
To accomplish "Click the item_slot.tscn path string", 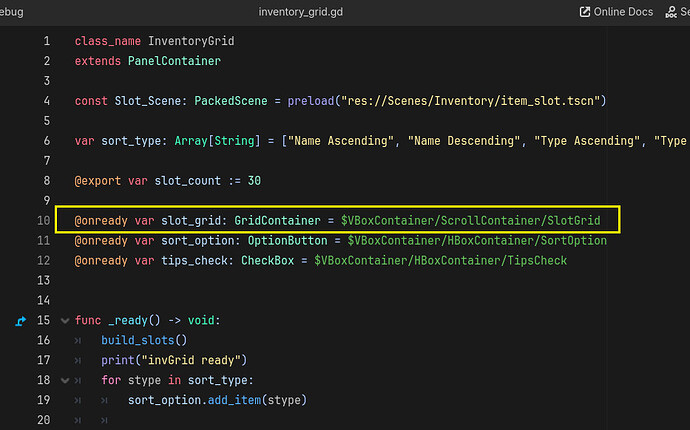I will pos(470,101).
